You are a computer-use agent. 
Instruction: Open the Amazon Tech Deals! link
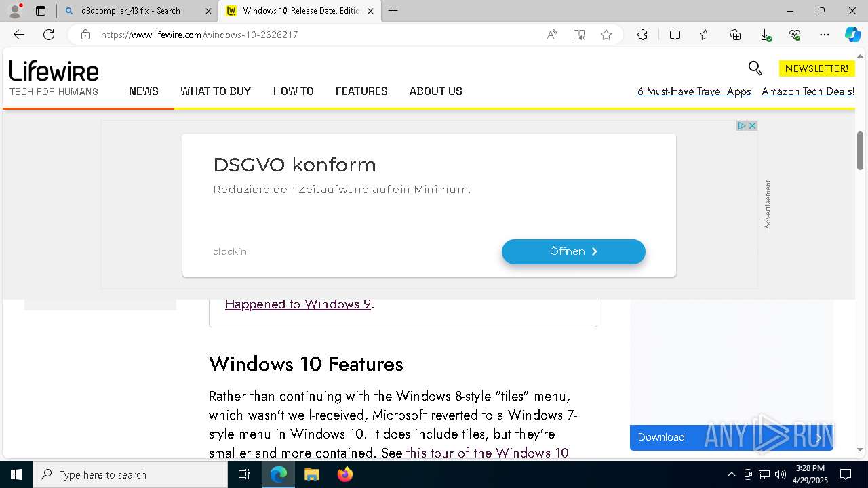[808, 91]
